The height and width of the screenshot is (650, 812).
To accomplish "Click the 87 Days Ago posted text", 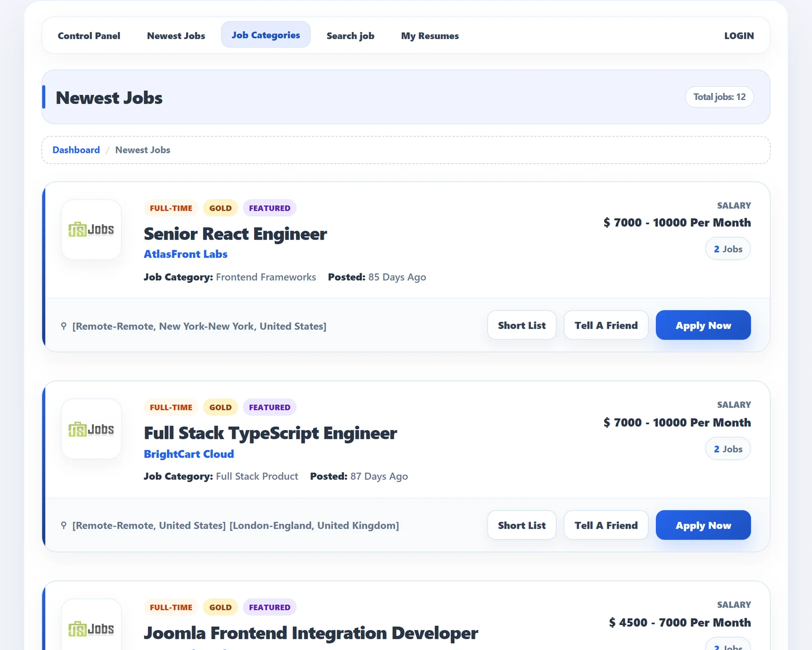I will pos(379,476).
